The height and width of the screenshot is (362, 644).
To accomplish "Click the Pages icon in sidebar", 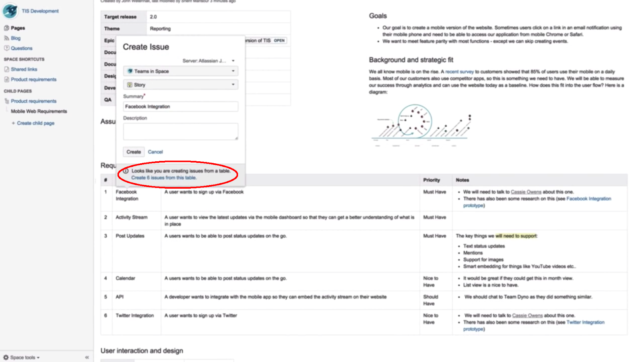I will [6, 28].
